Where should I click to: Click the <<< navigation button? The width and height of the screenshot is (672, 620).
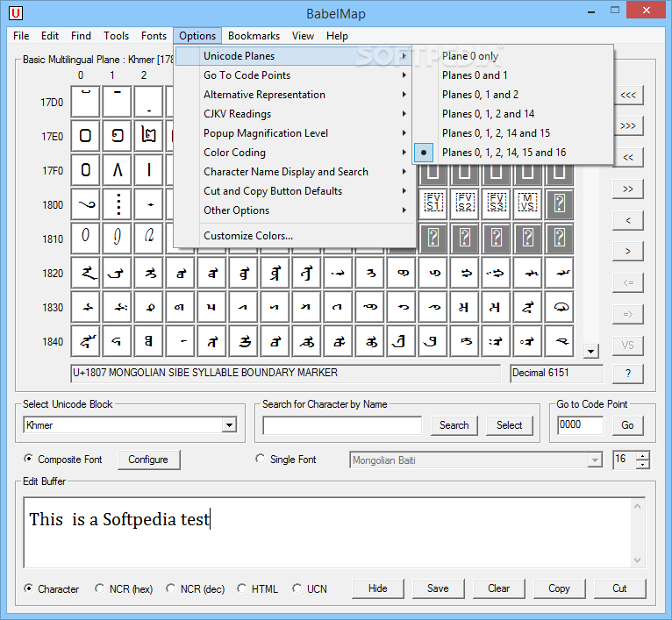click(x=628, y=95)
